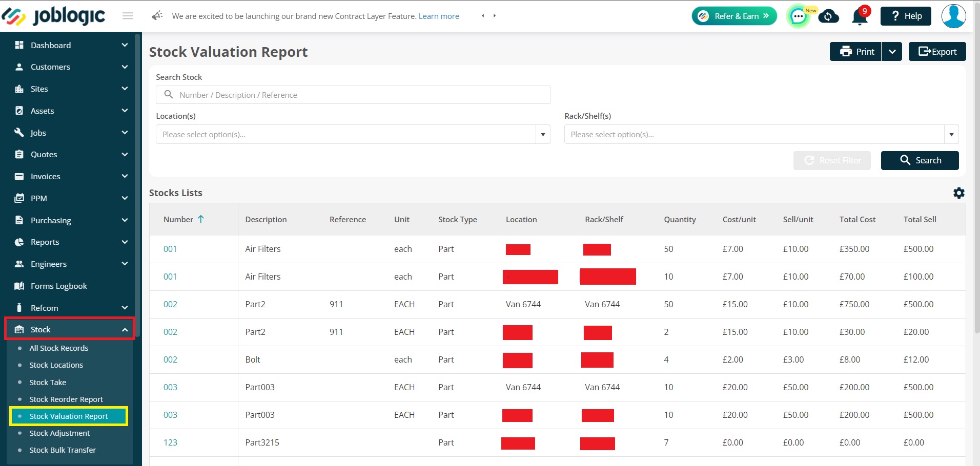Open the notifications bell
The image size is (980, 466).
tap(860, 16)
